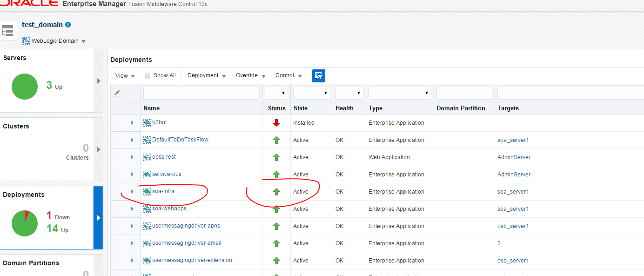Viewport: 644px width, 276px height.
Task: Click the info icon next to test_domain
Action: click(x=68, y=25)
